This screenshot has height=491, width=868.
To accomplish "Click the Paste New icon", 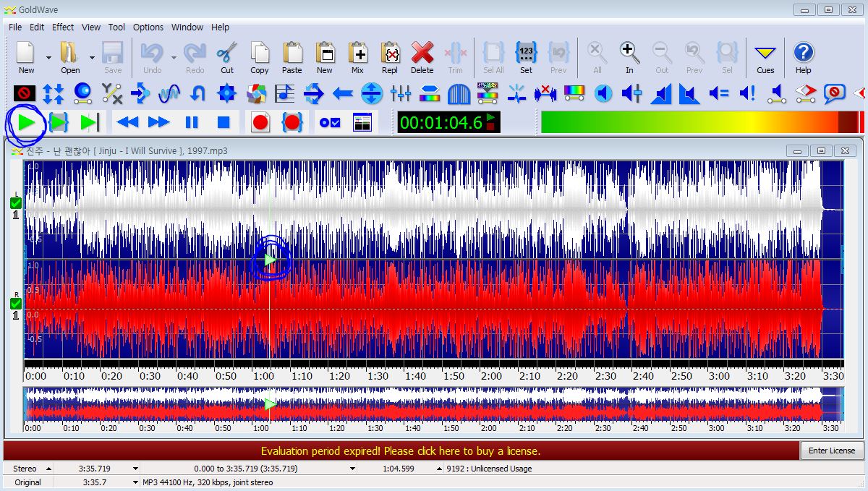I will tap(325, 58).
